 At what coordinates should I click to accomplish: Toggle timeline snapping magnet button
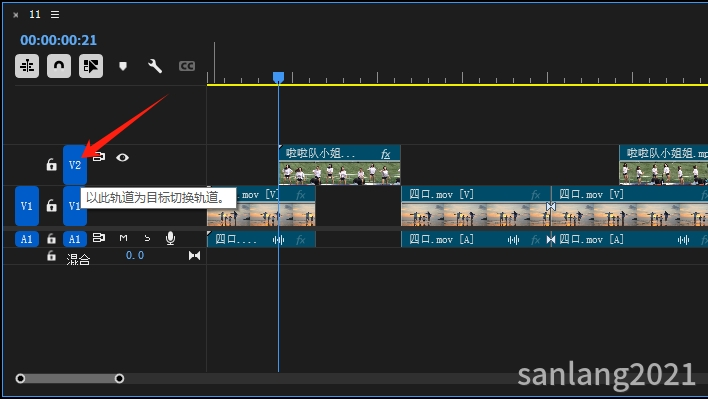pos(59,66)
